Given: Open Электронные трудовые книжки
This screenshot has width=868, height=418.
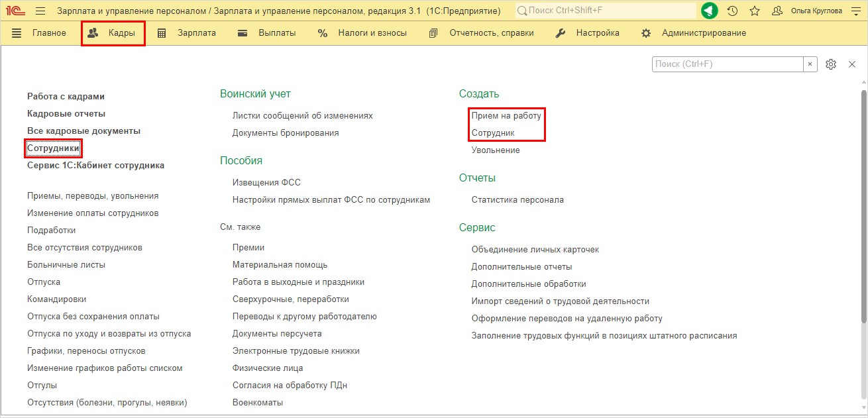Looking at the screenshot, I should [x=296, y=351].
